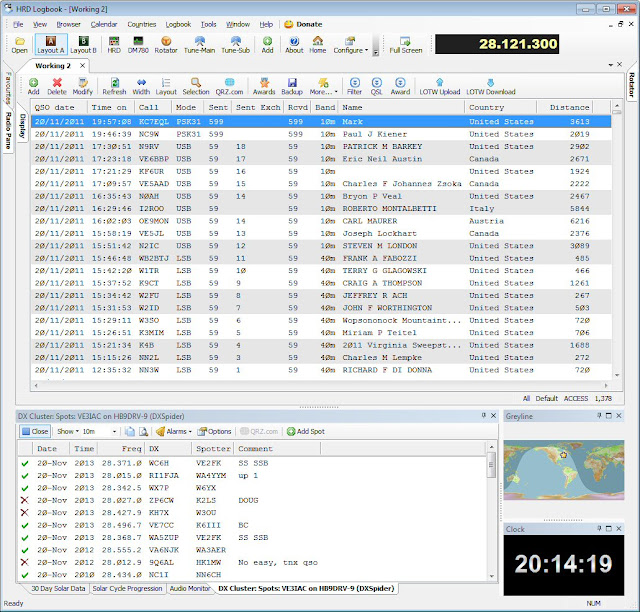Open a logbook with the Open icon
The height and width of the screenshot is (612, 640).
19,45
